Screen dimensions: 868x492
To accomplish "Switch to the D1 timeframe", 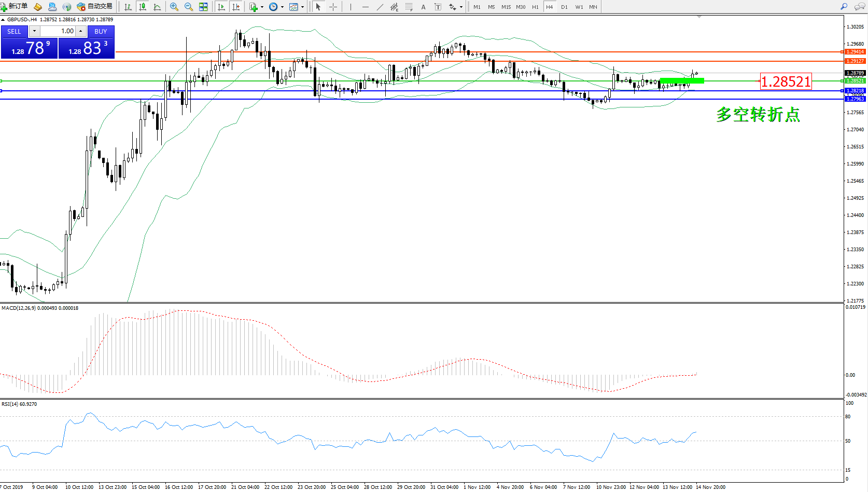I will 564,7.
